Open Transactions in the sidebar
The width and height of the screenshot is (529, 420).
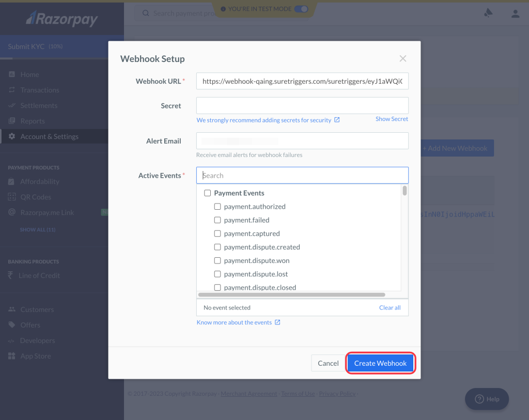[x=39, y=90]
